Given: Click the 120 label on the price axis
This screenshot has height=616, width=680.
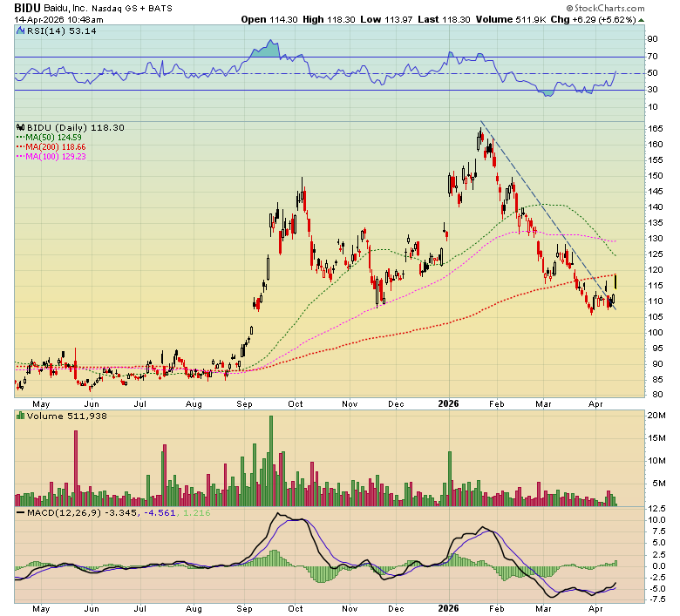Looking at the screenshot, I should [656, 270].
